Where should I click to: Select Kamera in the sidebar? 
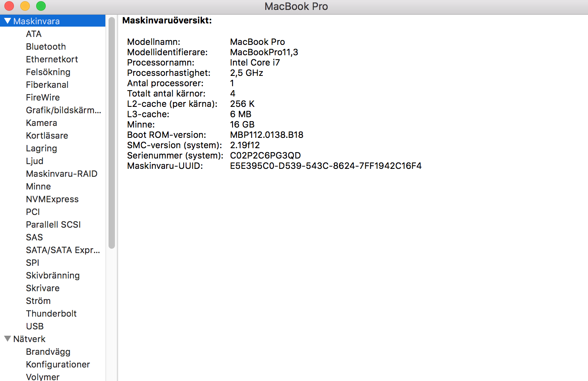42,123
